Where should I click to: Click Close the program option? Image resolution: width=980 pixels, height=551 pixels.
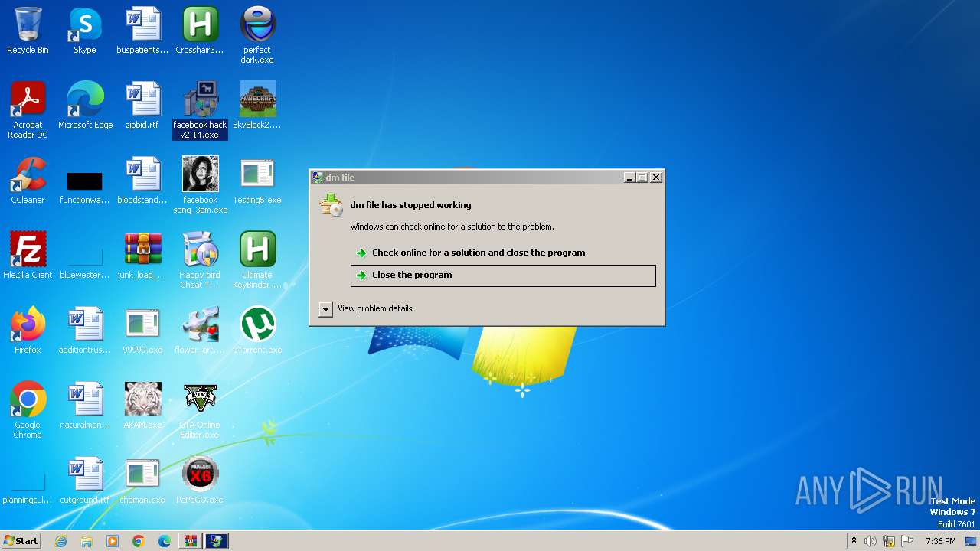(x=503, y=275)
